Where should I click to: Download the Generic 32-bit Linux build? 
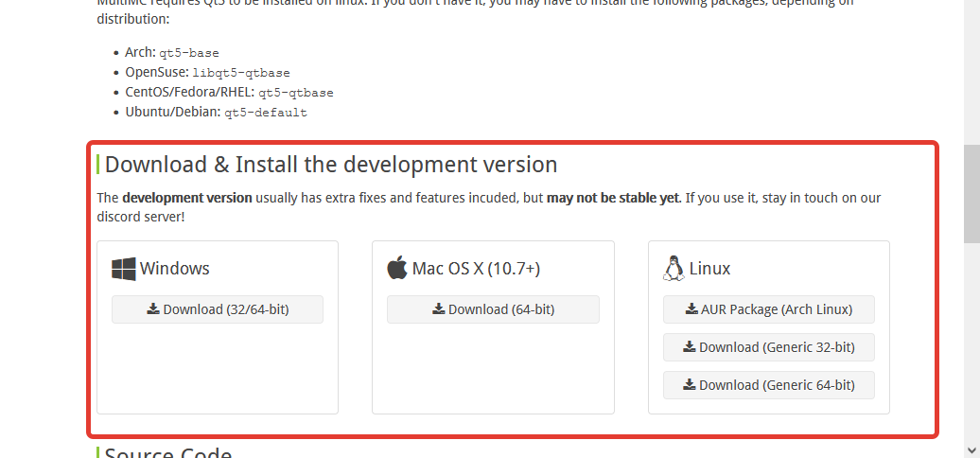(769, 347)
